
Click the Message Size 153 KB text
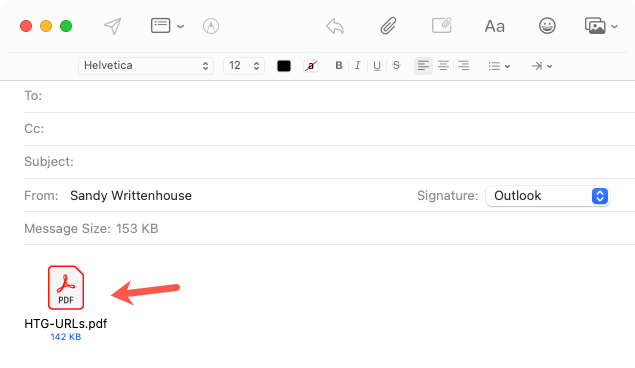pyautogui.click(x=91, y=229)
